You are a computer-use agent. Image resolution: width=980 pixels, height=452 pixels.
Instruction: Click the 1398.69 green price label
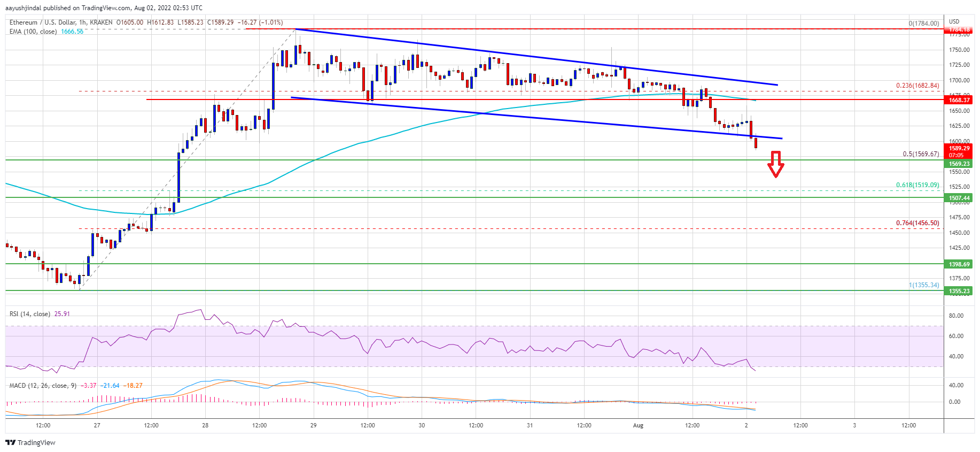click(x=959, y=264)
